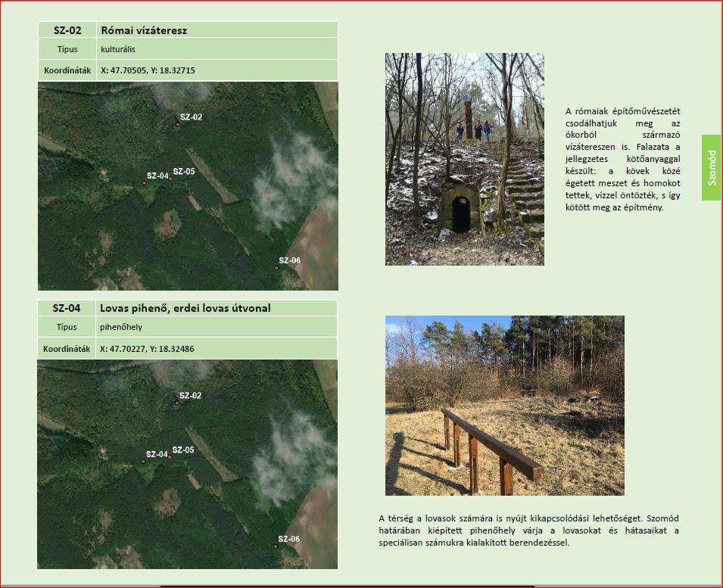Open the Roman culvert photo
The width and height of the screenshot is (723, 588).
tap(465, 159)
